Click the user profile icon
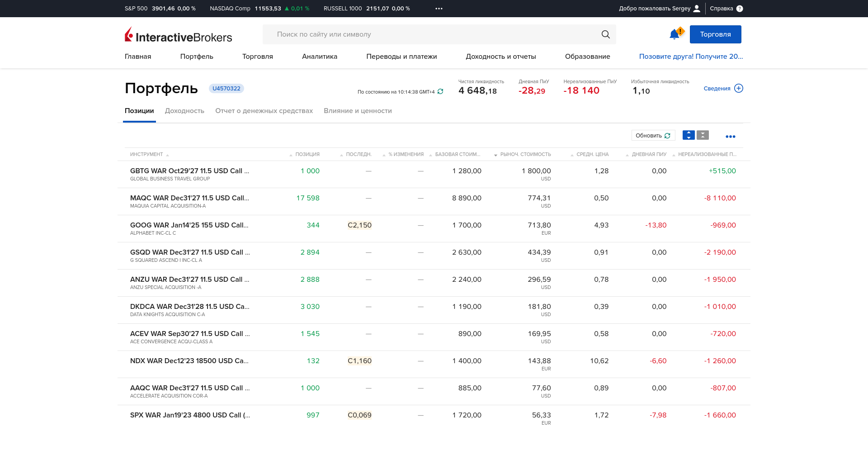 pos(697,9)
